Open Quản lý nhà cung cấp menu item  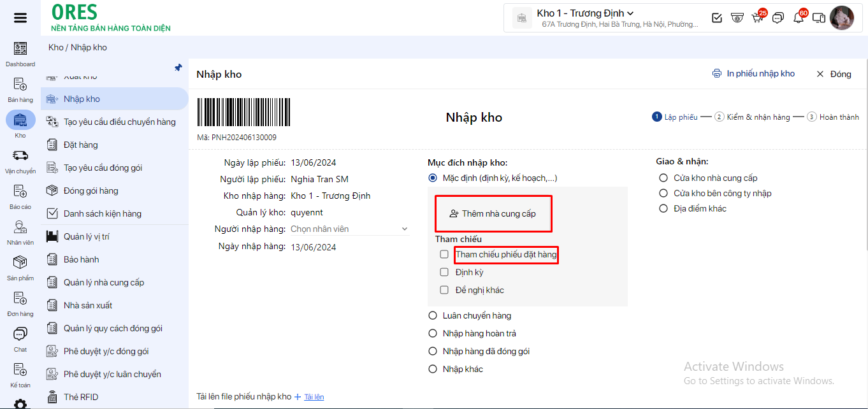[104, 282]
